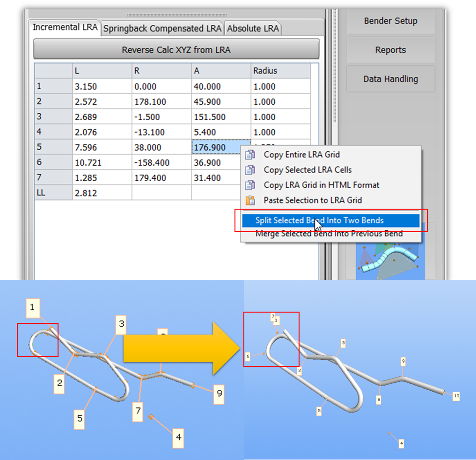Click the clipboard icon for Paste Selection to LRA Grid
The height and width of the screenshot is (460, 476).
pos(250,200)
